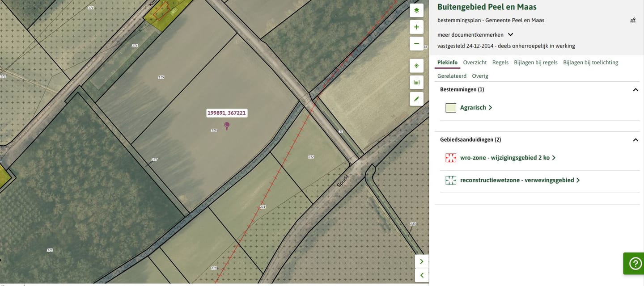Click the Bestemmingen (1) heading
This screenshot has width=644, height=286.
(x=462, y=89)
